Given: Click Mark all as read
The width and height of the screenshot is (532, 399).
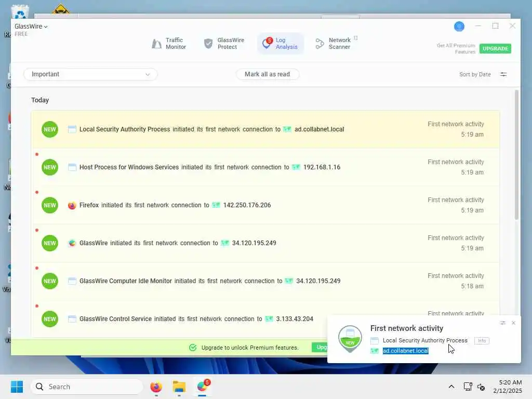Looking at the screenshot, I should click(268, 74).
